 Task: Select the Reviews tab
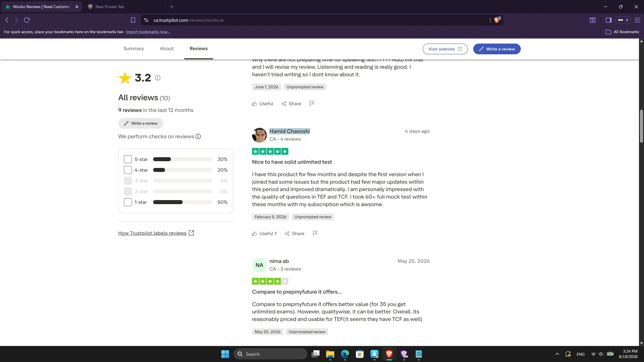[199, 49]
